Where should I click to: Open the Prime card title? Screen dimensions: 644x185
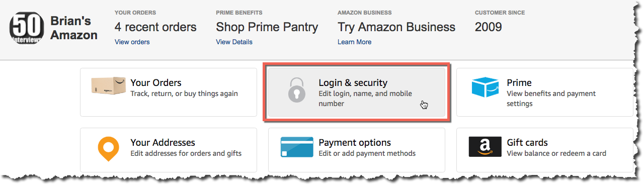pos(519,82)
